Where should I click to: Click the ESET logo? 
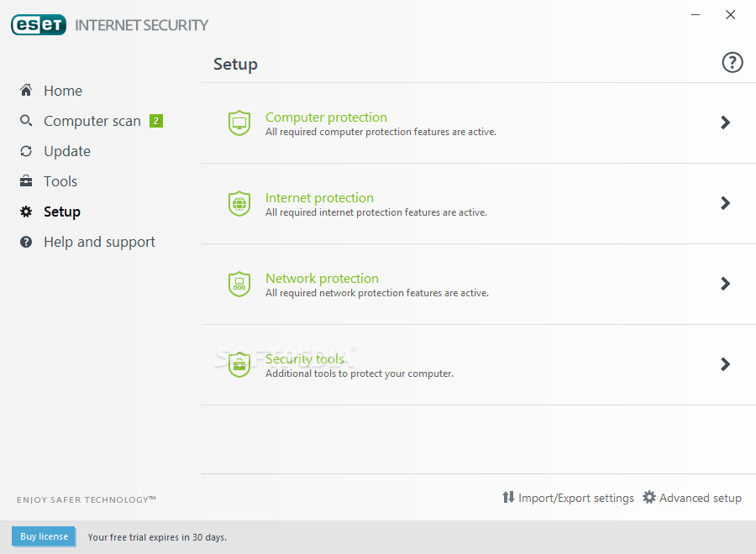39,24
